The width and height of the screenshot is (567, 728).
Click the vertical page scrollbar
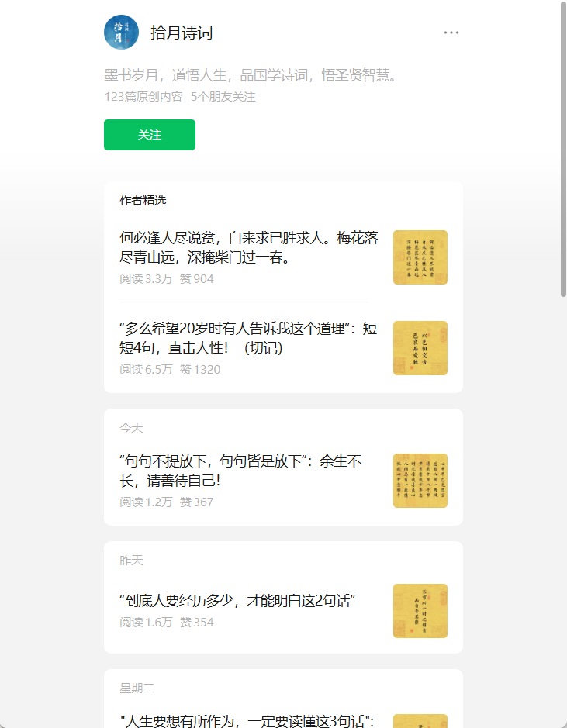(x=563, y=149)
